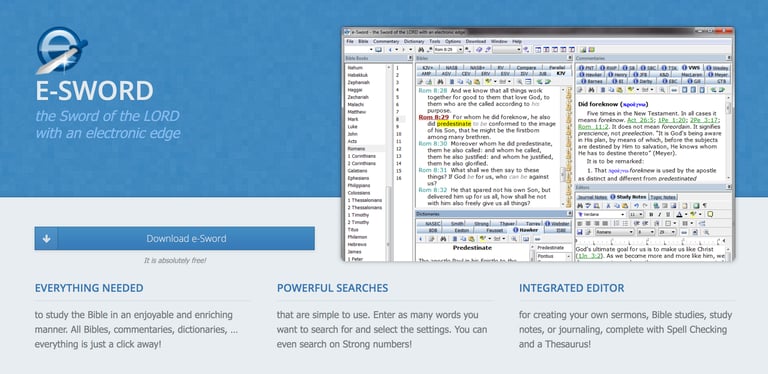Switch to the VWS commentary tab
The image size is (768, 374).
pos(692,68)
